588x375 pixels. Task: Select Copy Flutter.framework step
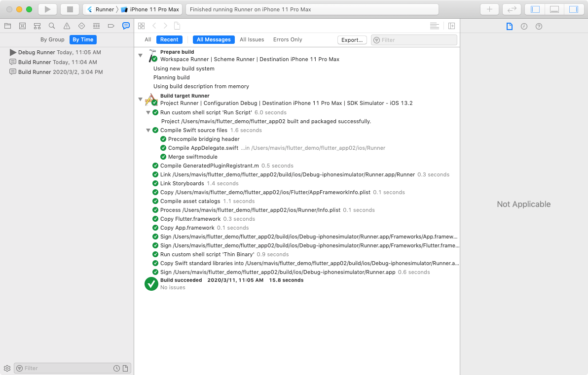(297, 219)
